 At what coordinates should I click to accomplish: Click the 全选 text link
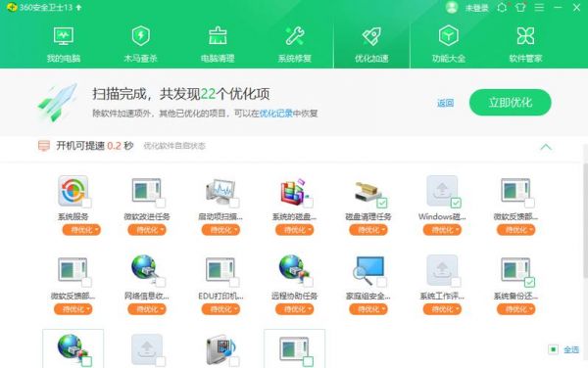pos(571,349)
